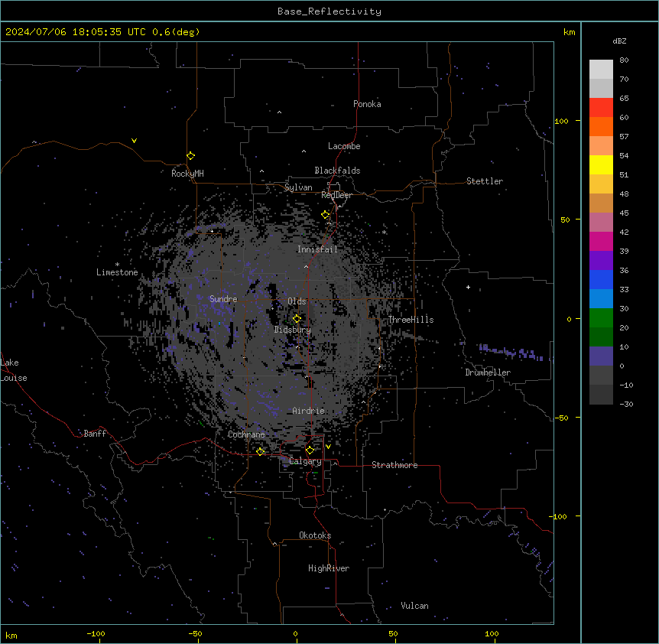Click the RockyMH label
This screenshot has height=644, width=659.
tap(187, 174)
